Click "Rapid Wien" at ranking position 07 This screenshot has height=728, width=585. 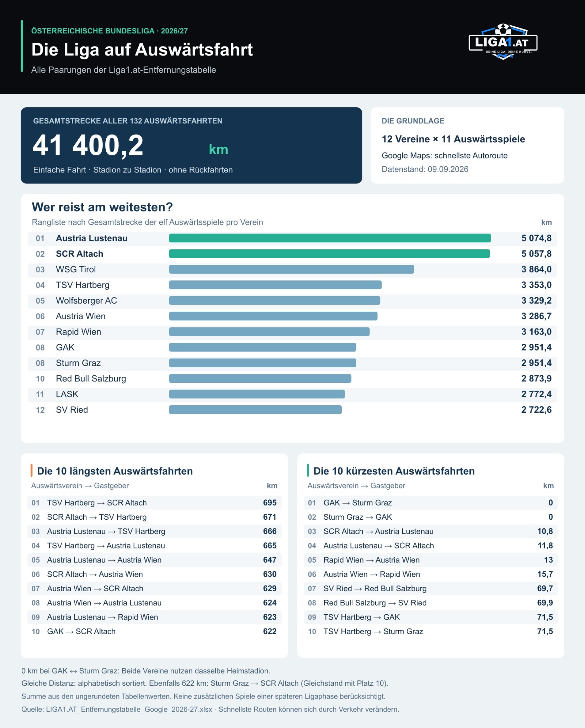coord(79,332)
